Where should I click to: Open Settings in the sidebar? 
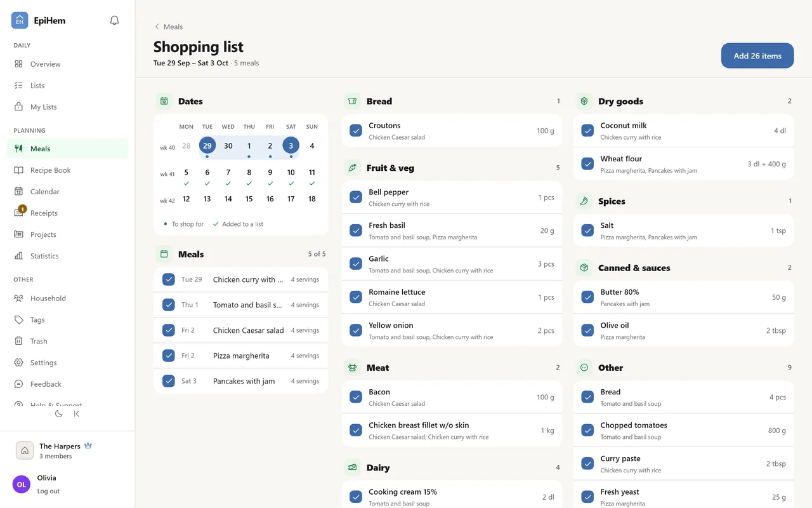pyautogui.click(x=67, y=363)
